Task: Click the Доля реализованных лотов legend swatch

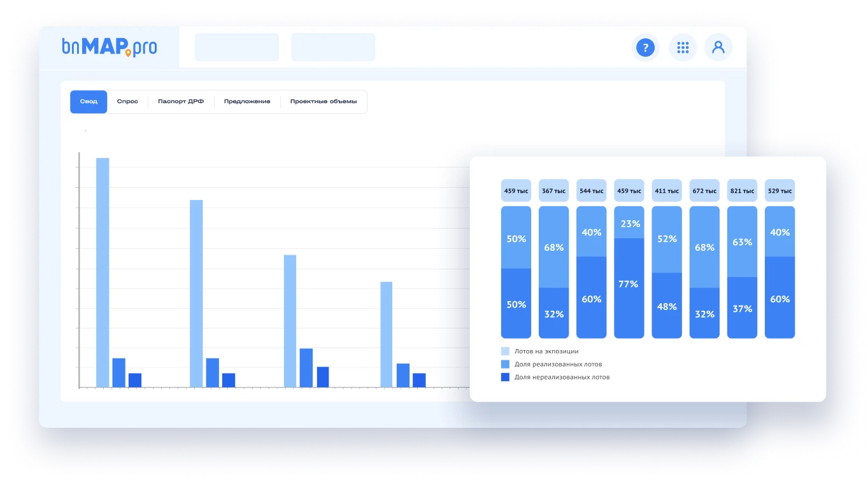Action: [505, 364]
